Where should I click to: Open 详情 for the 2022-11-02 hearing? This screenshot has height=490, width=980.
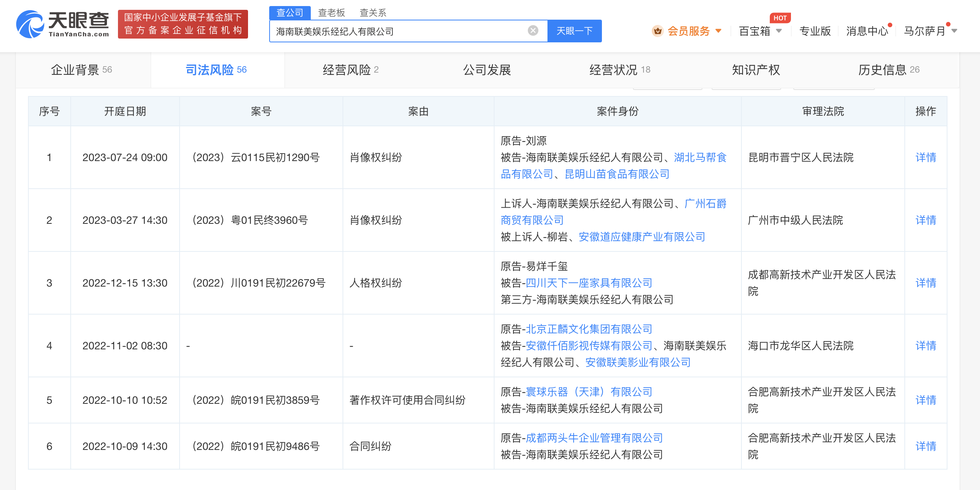pos(926,346)
